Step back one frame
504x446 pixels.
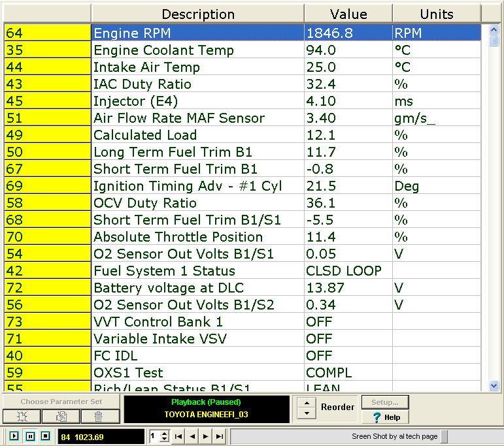(192, 436)
